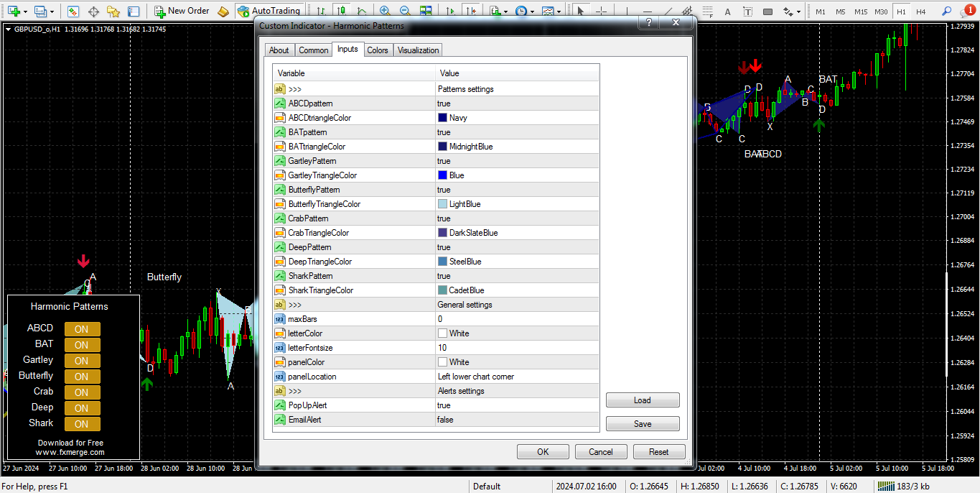Open the Market Watch toolbar icon
The width and height of the screenshot is (980, 493).
(x=73, y=11)
